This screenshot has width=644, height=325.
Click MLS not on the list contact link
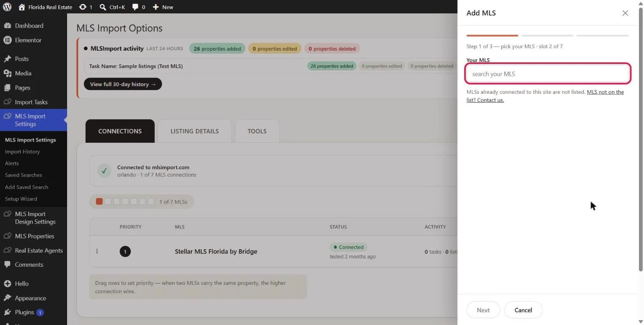click(545, 96)
